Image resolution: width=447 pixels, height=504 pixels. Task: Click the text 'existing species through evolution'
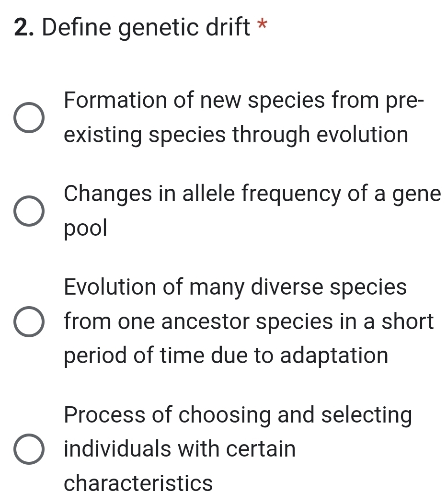tap(236, 135)
